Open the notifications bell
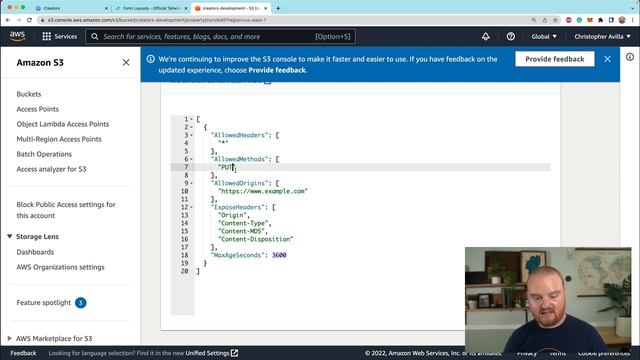Viewport: 640px width, 360px height. point(486,36)
